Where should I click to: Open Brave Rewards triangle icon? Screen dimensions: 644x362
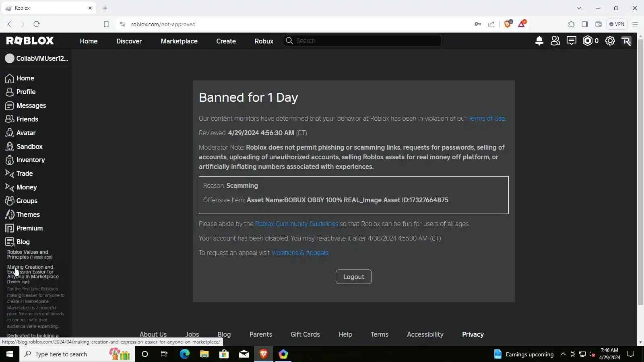[x=522, y=24]
